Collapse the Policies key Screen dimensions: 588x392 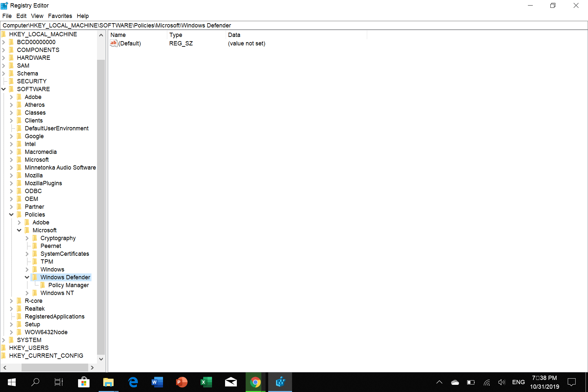[11, 215]
